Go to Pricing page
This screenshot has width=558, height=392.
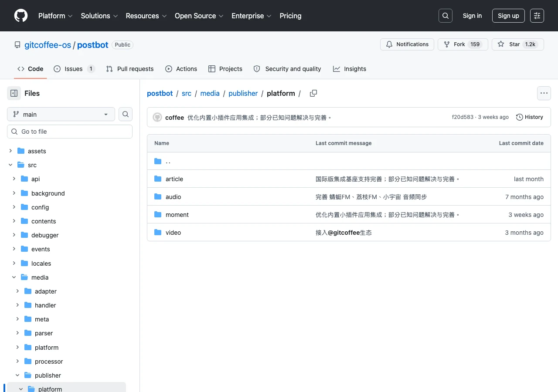(290, 16)
